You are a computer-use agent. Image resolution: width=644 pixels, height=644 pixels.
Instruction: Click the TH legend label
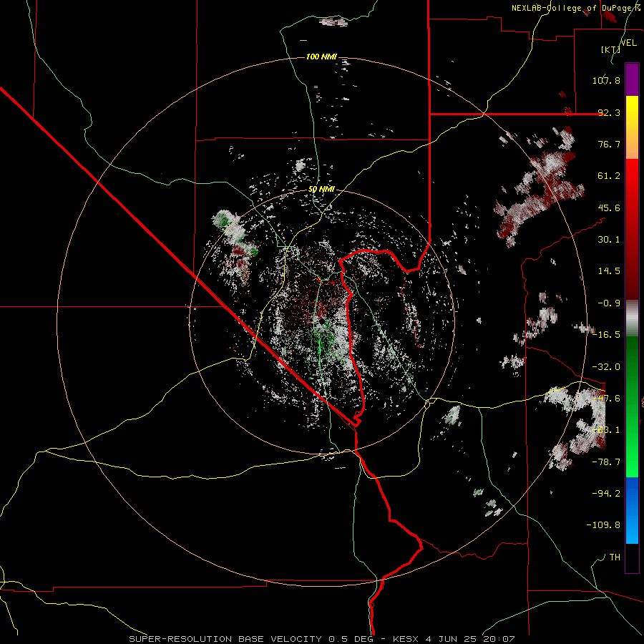click(615, 557)
